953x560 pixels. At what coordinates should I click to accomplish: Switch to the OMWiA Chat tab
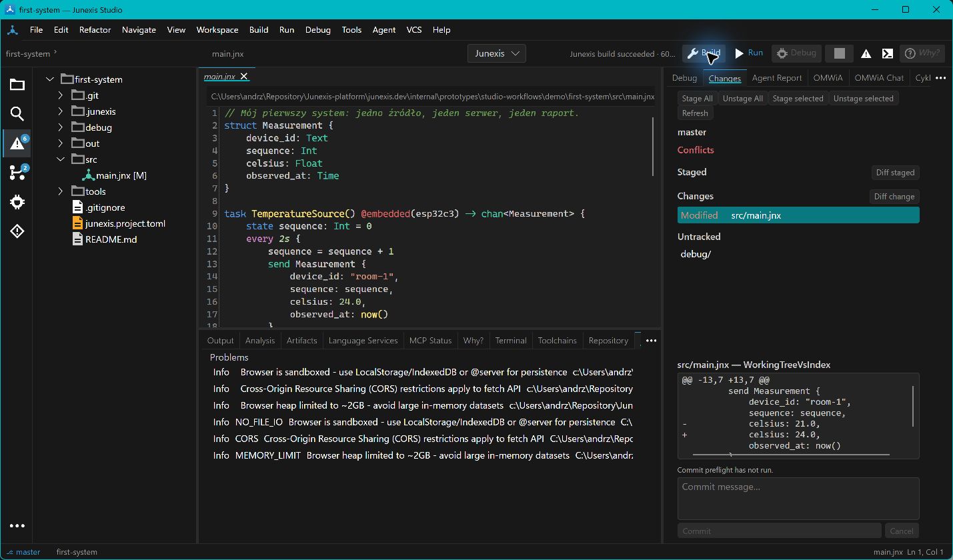click(x=880, y=78)
